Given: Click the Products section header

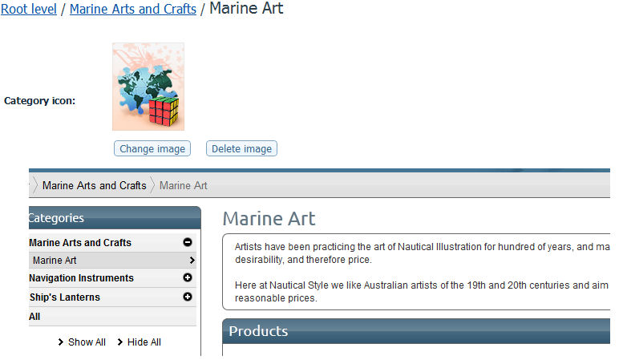Looking at the screenshot, I should coord(417,331).
